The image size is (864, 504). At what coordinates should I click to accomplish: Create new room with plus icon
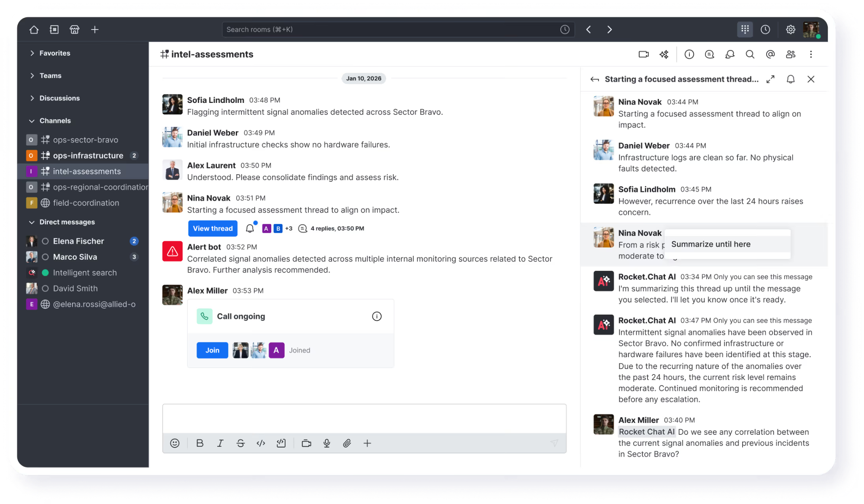coord(94,30)
